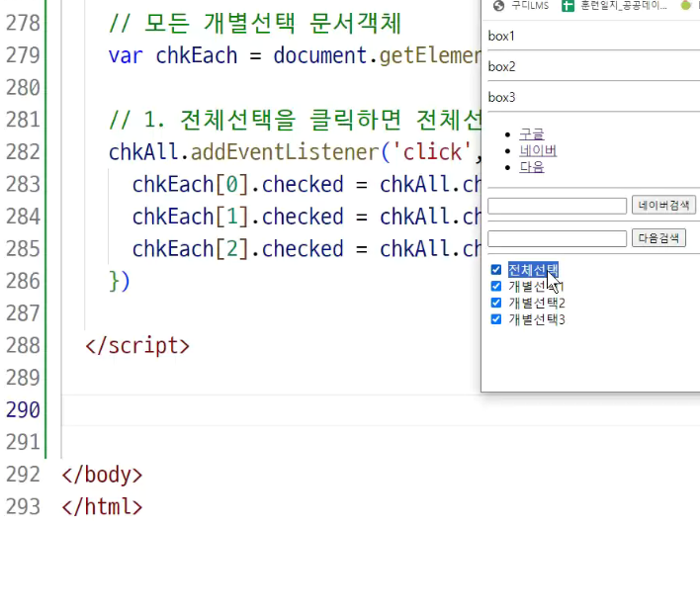Click the comment '// 모든 개별선택 문서객체'
700x616 pixels.
(x=255, y=23)
